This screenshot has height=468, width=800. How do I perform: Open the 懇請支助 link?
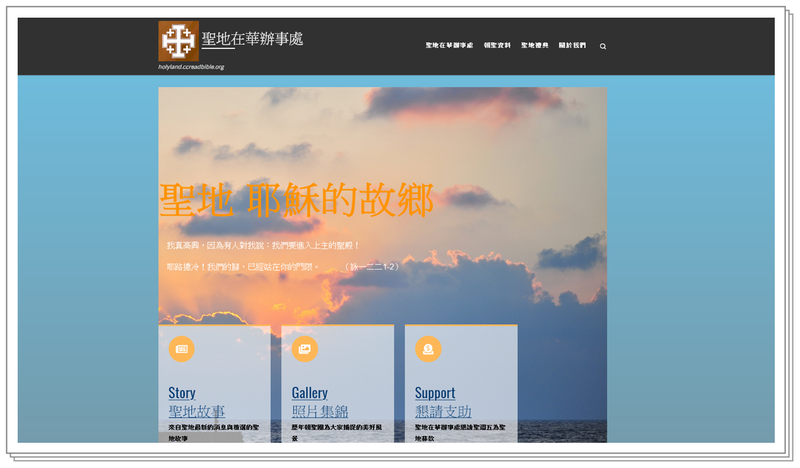(443, 411)
